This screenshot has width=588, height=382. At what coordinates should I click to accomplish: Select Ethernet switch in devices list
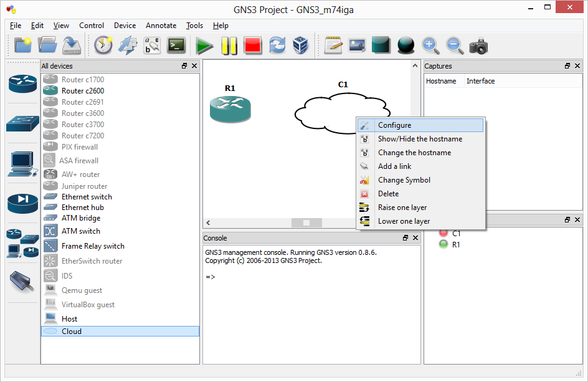pos(120,197)
